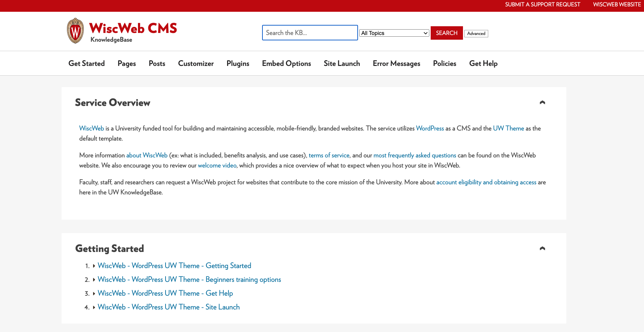Click the KnowledgeBase subtitle text

pyautogui.click(x=111, y=40)
